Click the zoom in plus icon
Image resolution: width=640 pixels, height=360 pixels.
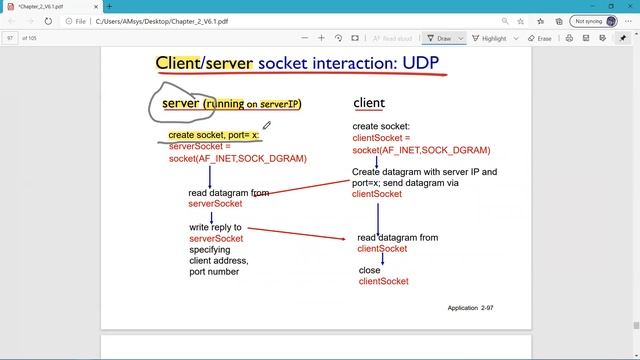pyautogui.click(x=321, y=38)
